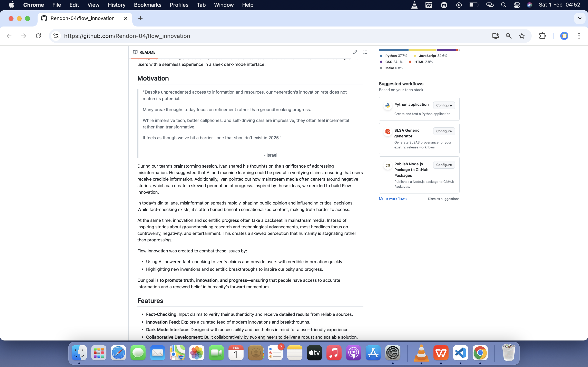Screen dimensions: 588x367
Task: Open the More workflows link
Action: (x=392, y=199)
